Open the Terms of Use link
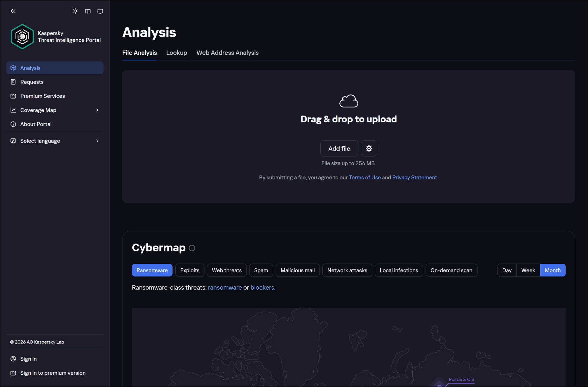Image resolution: width=588 pixels, height=387 pixels. tap(365, 178)
